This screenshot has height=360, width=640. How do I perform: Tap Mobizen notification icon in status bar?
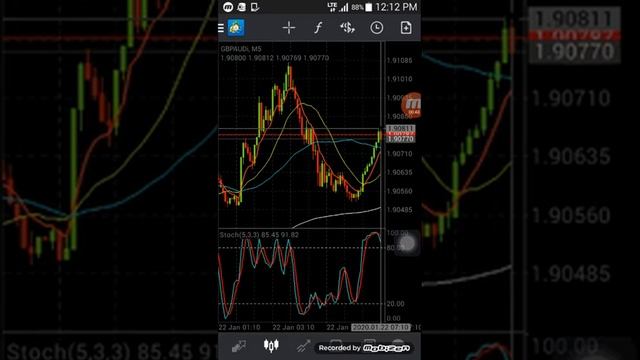point(228,7)
